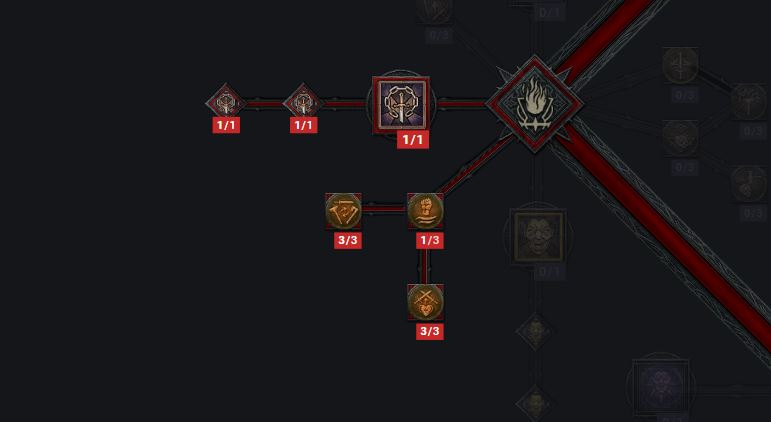Image resolution: width=771 pixels, height=422 pixels.
Task: Click the dimmed passive node below the sword passive
Action: 680,138
